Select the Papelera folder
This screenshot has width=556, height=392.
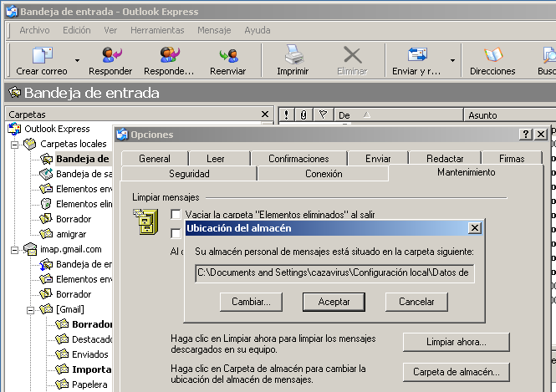tap(89, 384)
